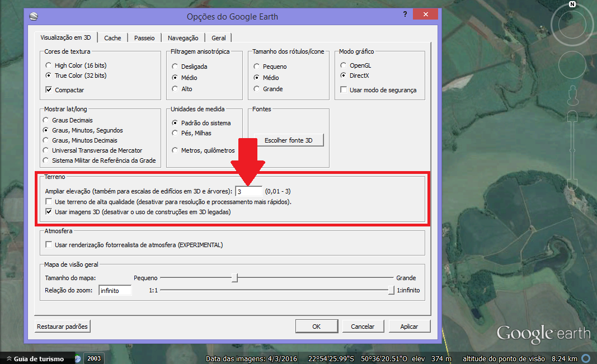Open the Passeio tab
This screenshot has height=364, width=597.
(x=144, y=38)
